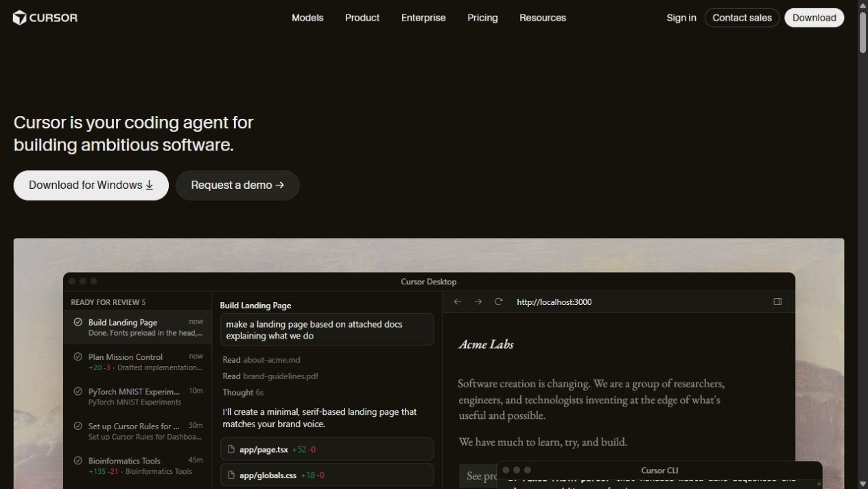868x489 pixels.
Task: Toggle the side panel icon in preview toolbar
Action: (777, 302)
